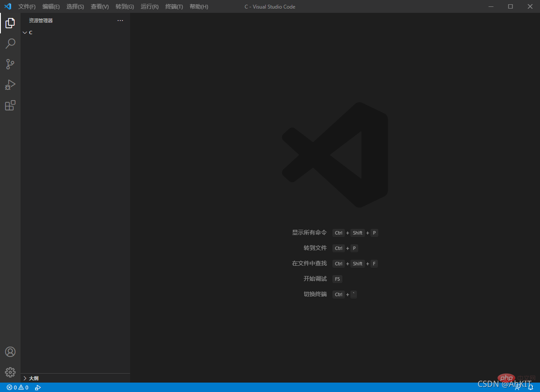Image resolution: width=540 pixels, height=392 pixels.
Task: Open the Search view icon
Action: click(x=10, y=44)
